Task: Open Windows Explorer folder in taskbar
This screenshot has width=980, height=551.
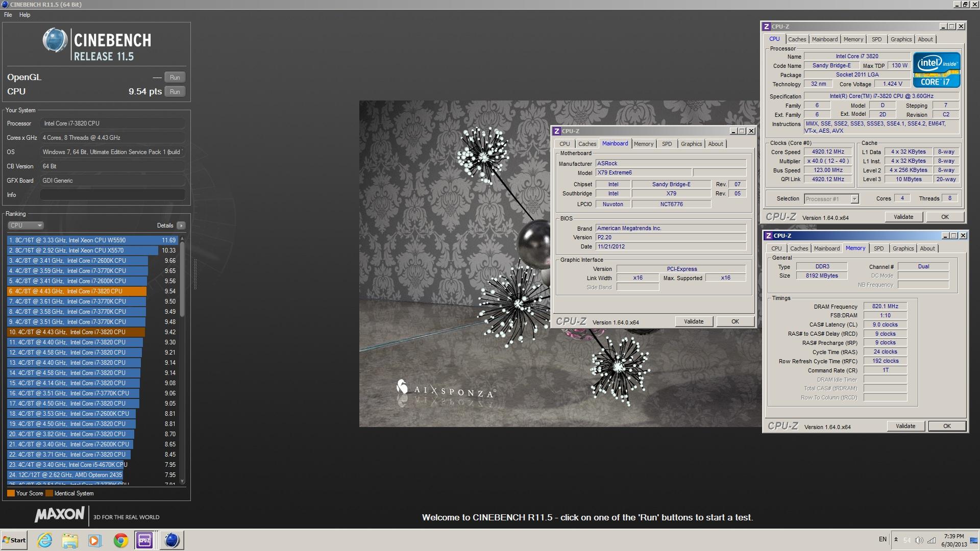Action: click(70, 540)
